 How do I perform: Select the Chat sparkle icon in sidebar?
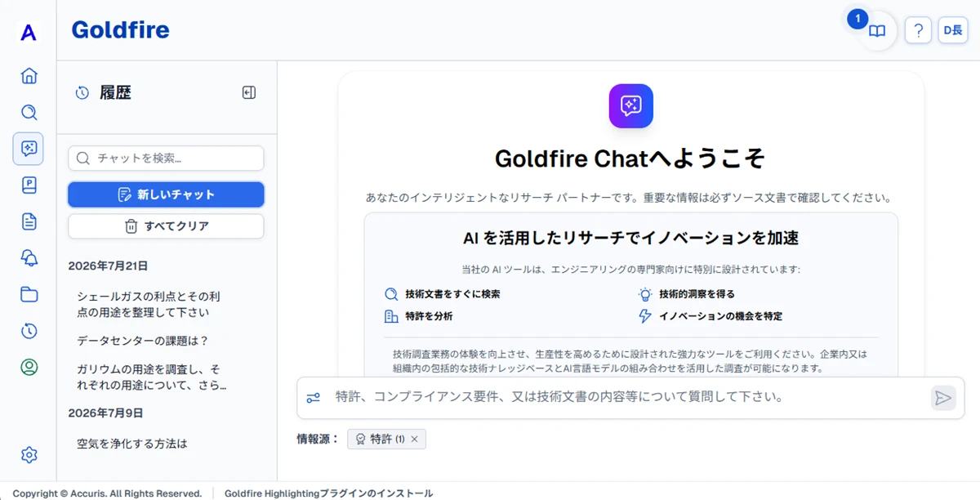29,149
